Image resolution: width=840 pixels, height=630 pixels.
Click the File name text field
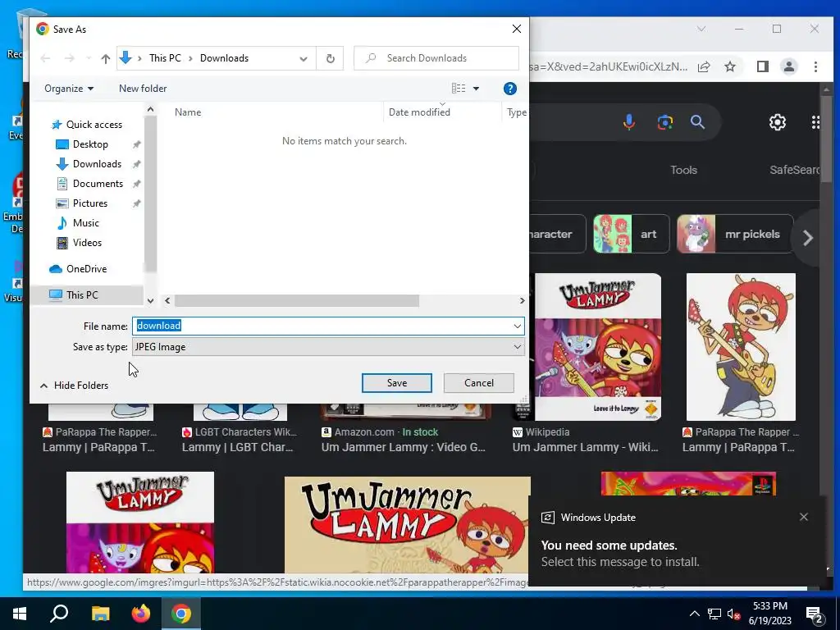pyautogui.click(x=322, y=326)
